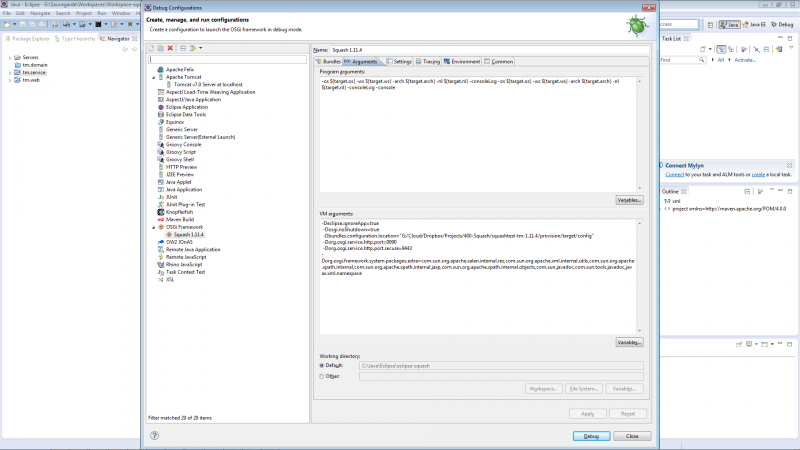Image resolution: width=800 pixels, height=450 pixels.
Task: Click Variables button under VM arguments
Action: 629,342
